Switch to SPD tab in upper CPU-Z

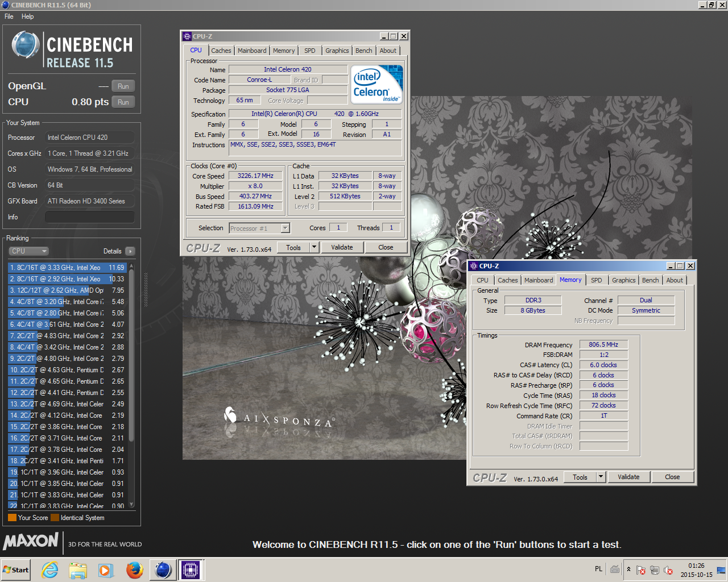310,51
